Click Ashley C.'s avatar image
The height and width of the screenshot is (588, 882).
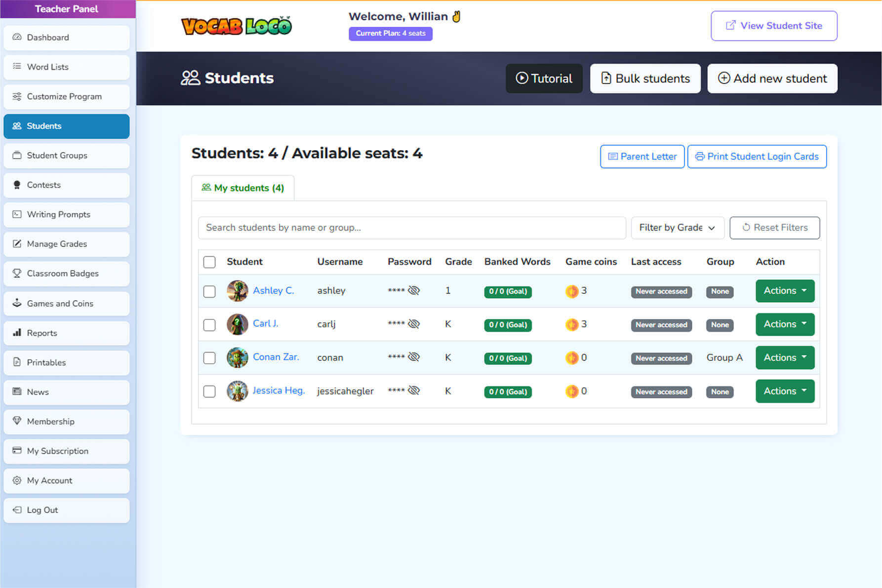coord(237,291)
